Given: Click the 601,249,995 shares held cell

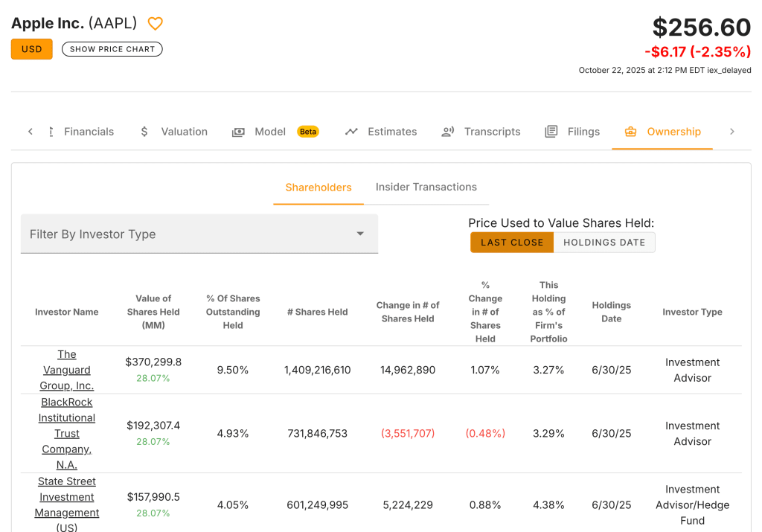Looking at the screenshot, I should click(x=317, y=504).
